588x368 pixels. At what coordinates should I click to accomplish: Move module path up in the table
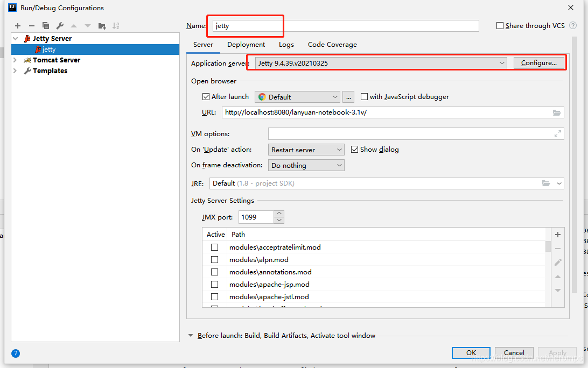(x=558, y=277)
